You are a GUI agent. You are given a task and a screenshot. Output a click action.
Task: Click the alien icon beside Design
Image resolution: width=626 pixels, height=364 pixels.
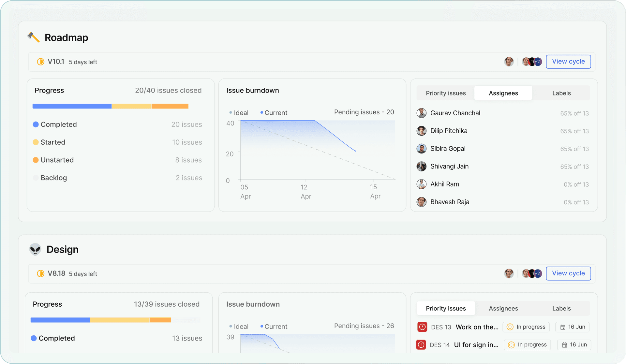(35, 249)
